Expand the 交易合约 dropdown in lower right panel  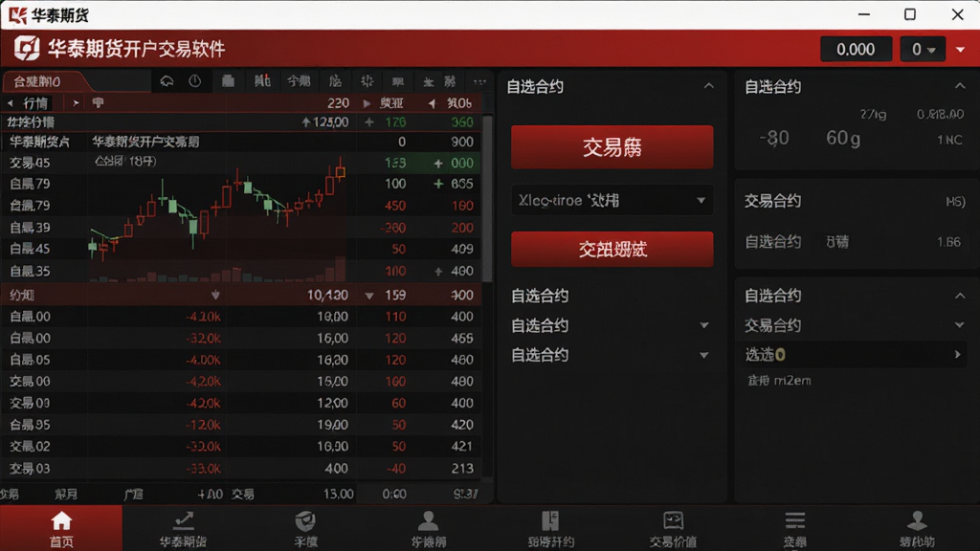point(959,325)
